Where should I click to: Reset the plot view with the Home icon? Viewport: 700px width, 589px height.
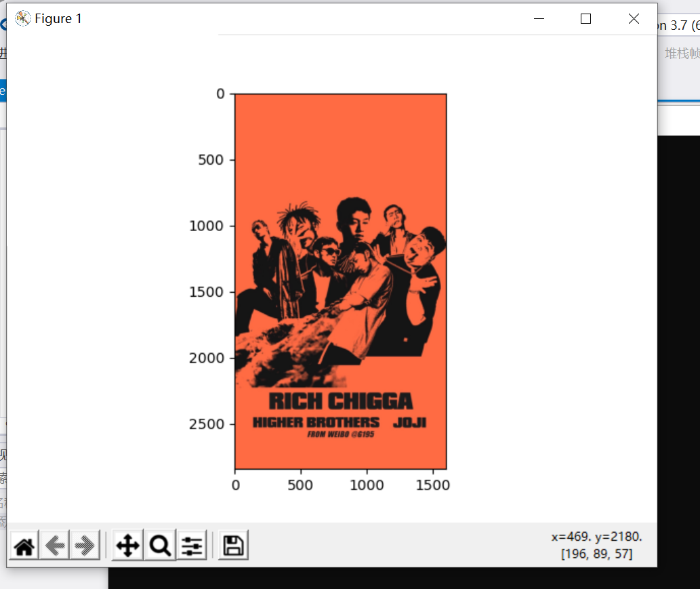click(24, 545)
